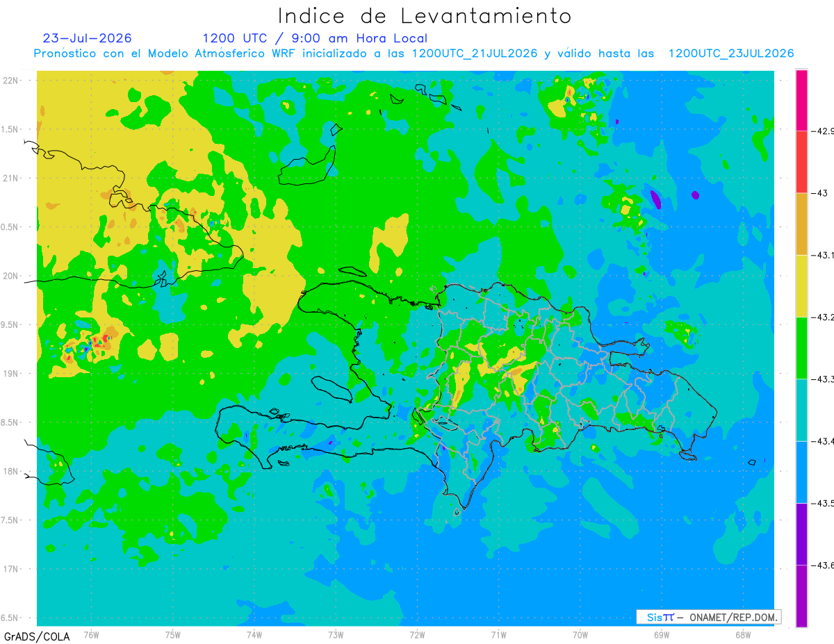Viewport: 834px width, 644px height.
Task: Select the orange color bar segment below -43
Action: coord(801,224)
